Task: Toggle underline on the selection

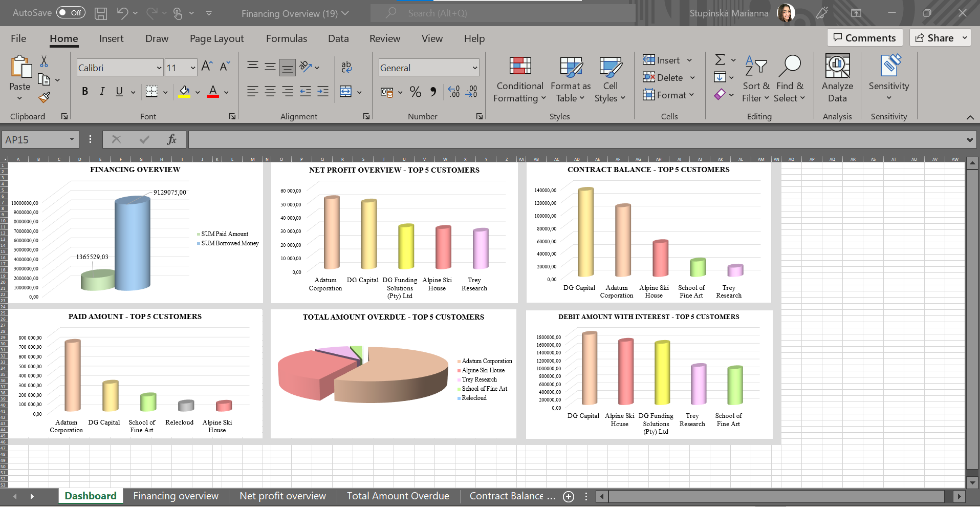Action: point(118,91)
